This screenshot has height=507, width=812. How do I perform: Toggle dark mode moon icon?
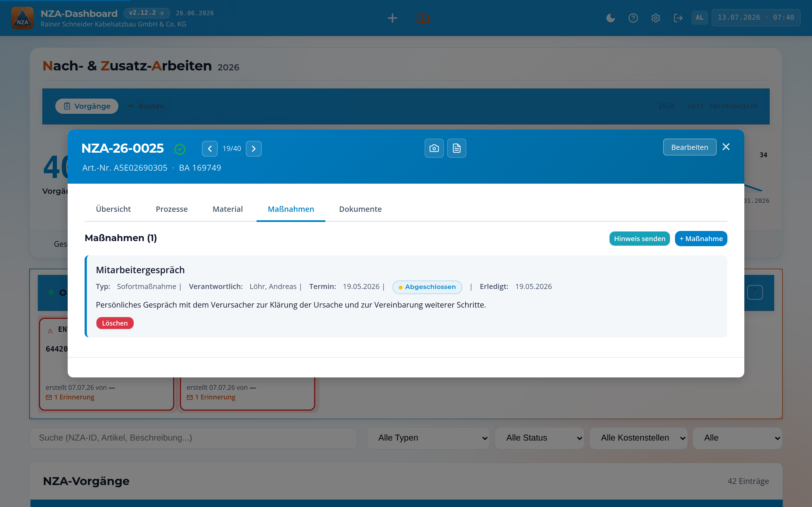611,18
